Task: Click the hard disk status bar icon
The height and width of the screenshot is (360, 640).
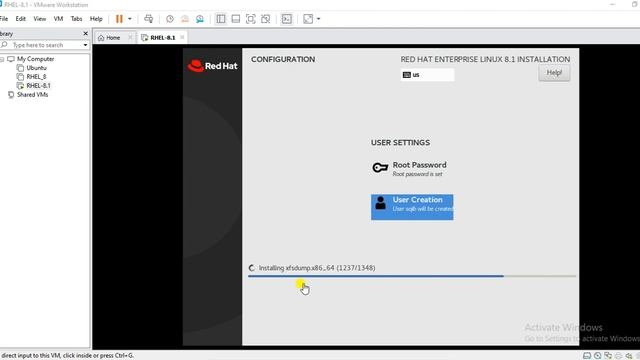Action: 587,356
